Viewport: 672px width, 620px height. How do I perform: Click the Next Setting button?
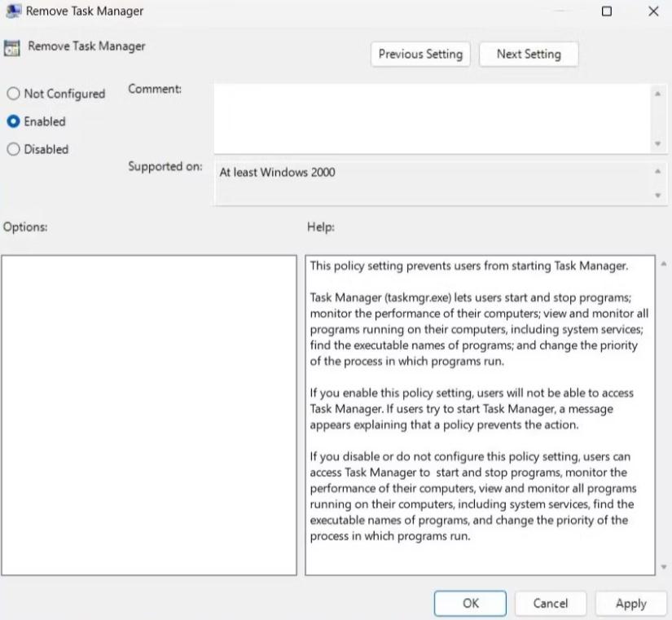pos(529,54)
